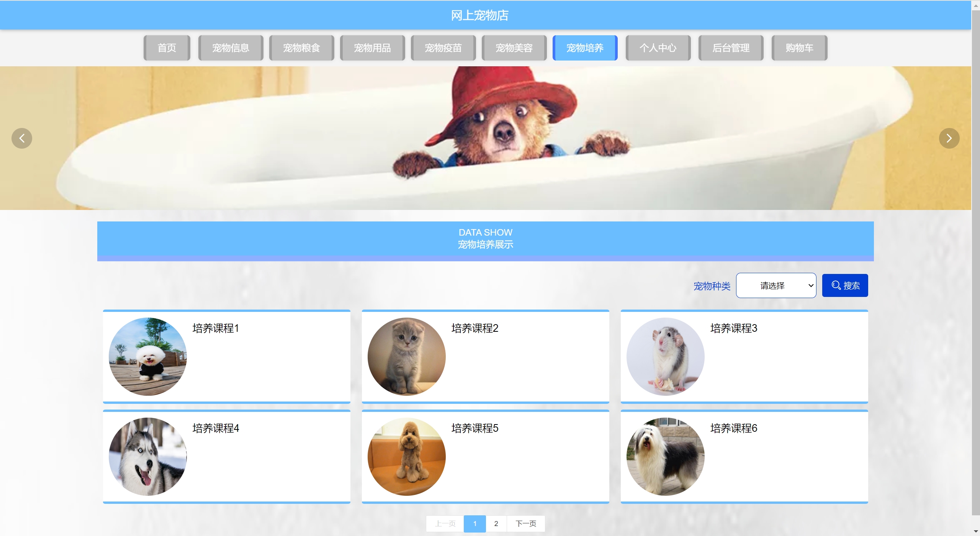The image size is (980, 536).
Task: Click the 下一页 next page button
Action: (525, 523)
